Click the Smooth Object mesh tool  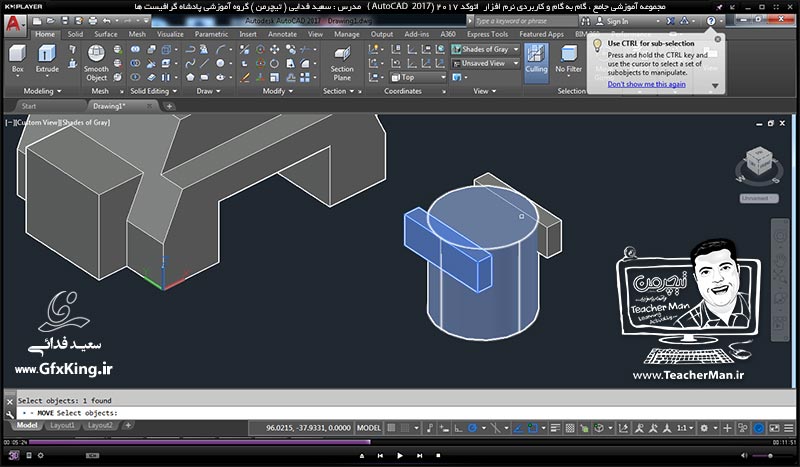[x=96, y=63]
